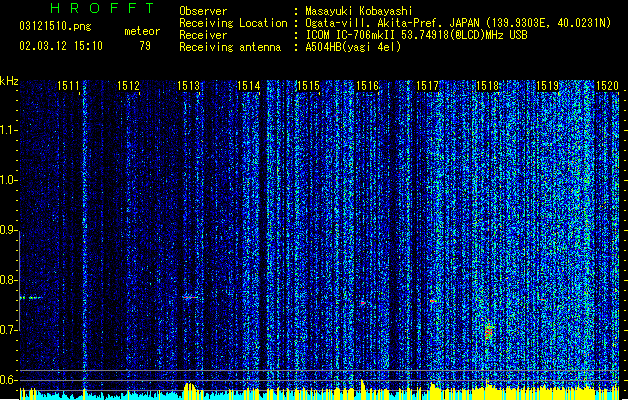Click the small red echo below the 1519 marker
Screen dimensions: 629x400
point(543,300)
